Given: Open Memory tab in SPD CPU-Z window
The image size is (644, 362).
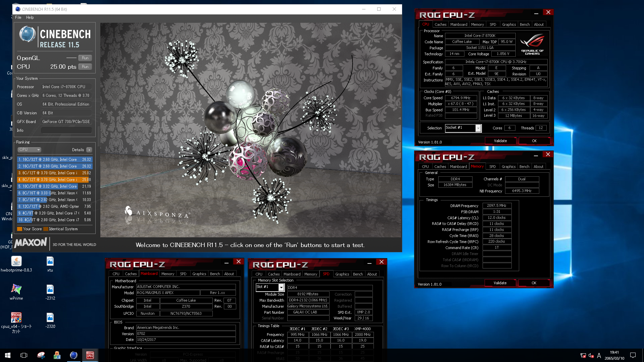Looking at the screenshot, I should pyautogui.click(x=311, y=274).
